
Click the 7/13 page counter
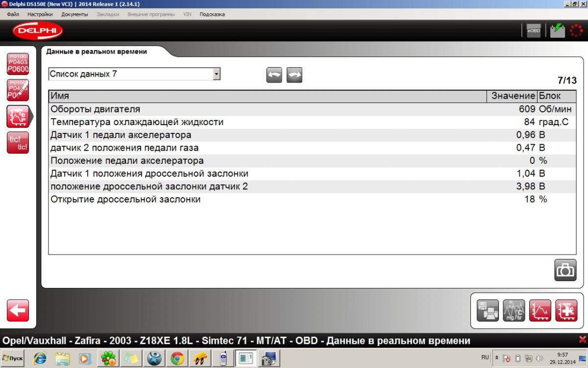(x=567, y=80)
